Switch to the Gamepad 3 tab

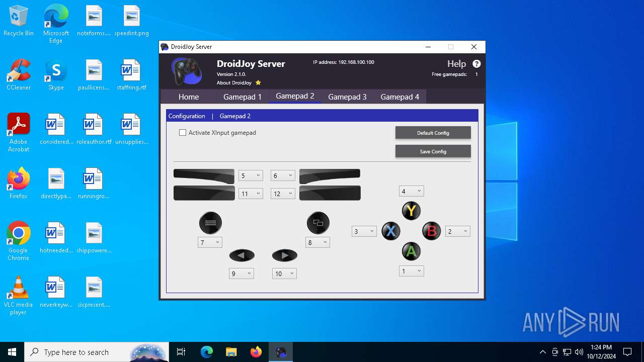click(347, 97)
